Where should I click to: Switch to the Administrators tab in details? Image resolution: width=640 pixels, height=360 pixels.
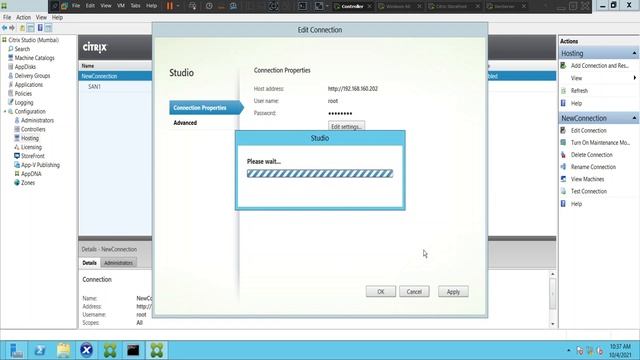(x=118, y=263)
